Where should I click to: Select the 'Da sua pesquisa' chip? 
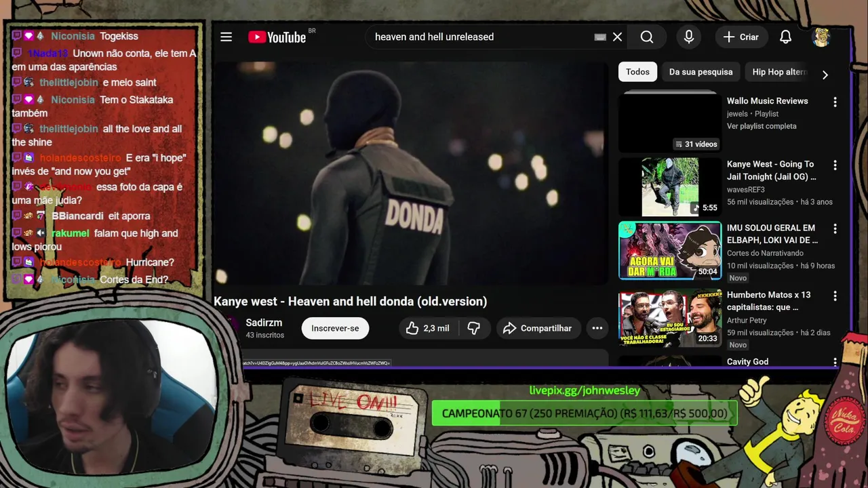pyautogui.click(x=701, y=72)
